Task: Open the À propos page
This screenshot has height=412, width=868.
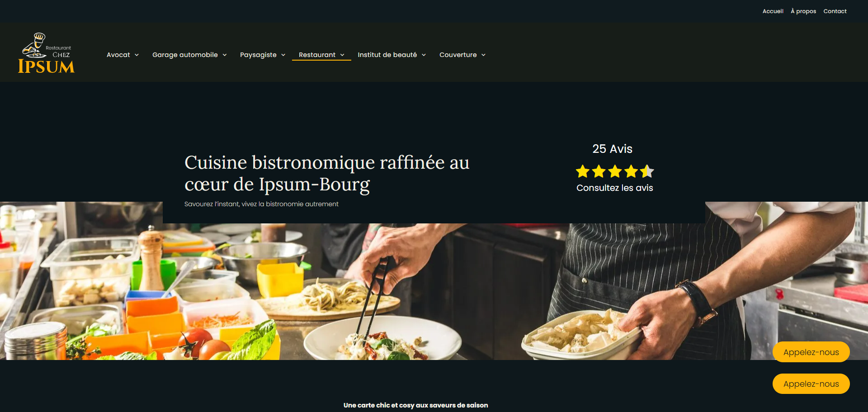Action: pos(803,11)
